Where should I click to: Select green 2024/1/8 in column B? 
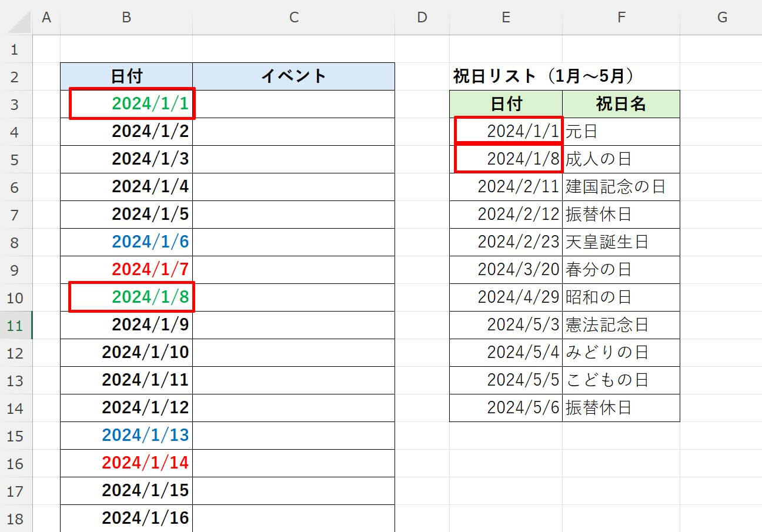[126, 297]
